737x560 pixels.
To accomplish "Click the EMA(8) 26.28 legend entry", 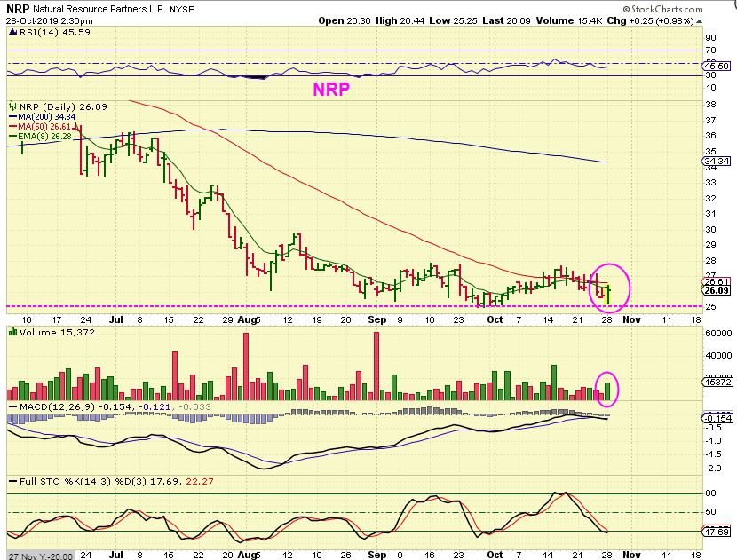I will [x=41, y=137].
